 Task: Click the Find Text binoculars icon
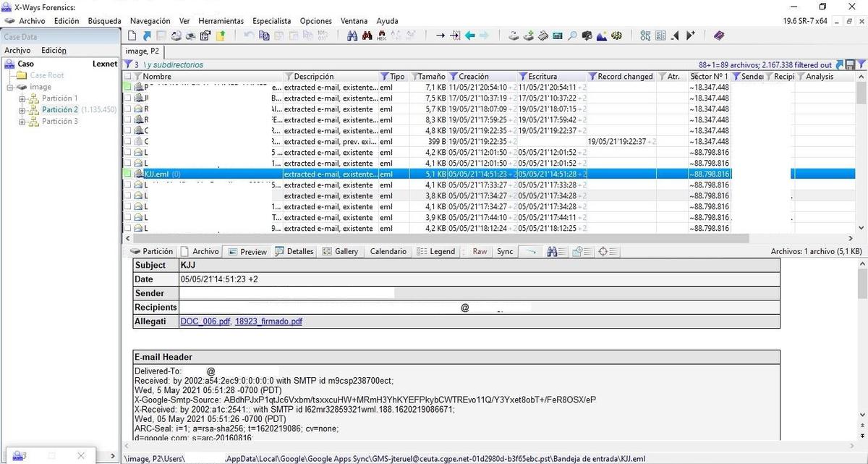click(352, 35)
